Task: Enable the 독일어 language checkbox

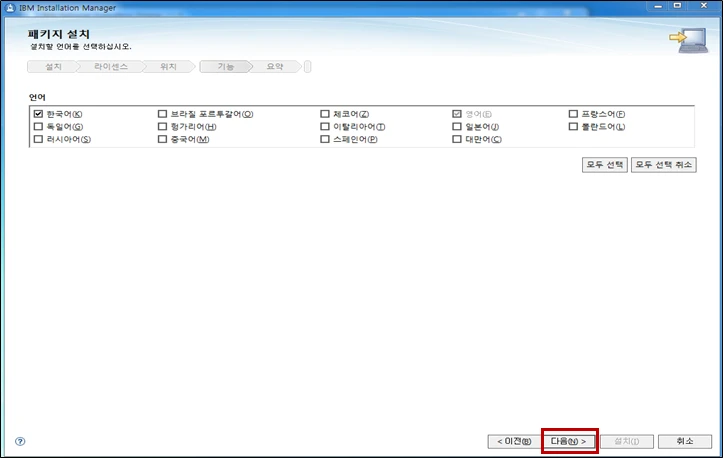Action: pyautogui.click(x=38, y=127)
